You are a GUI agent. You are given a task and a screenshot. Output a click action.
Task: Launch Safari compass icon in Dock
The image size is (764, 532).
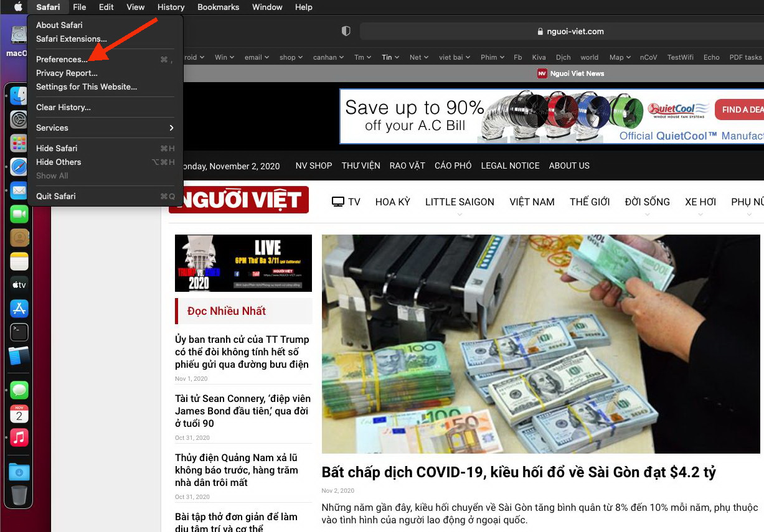click(x=19, y=167)
